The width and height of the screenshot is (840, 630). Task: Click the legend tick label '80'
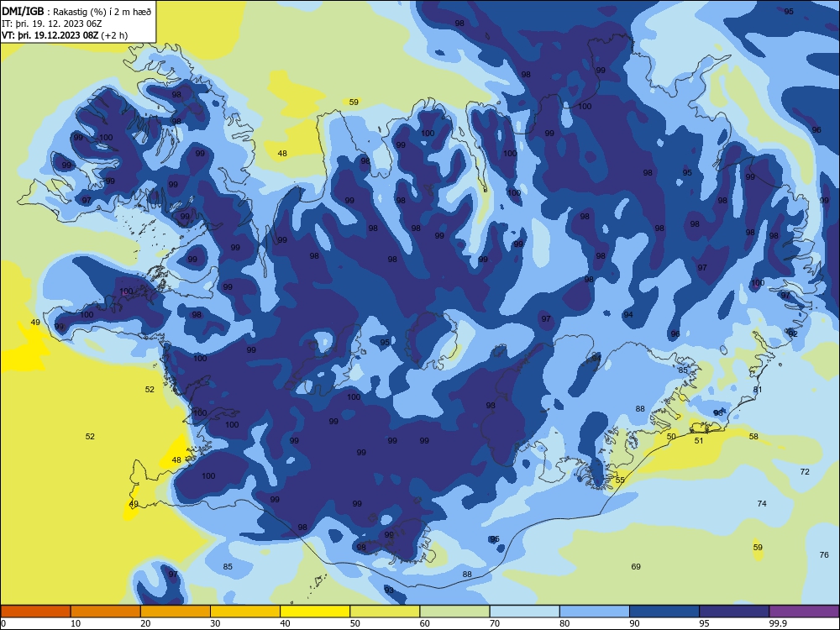(x=564, y=623)
